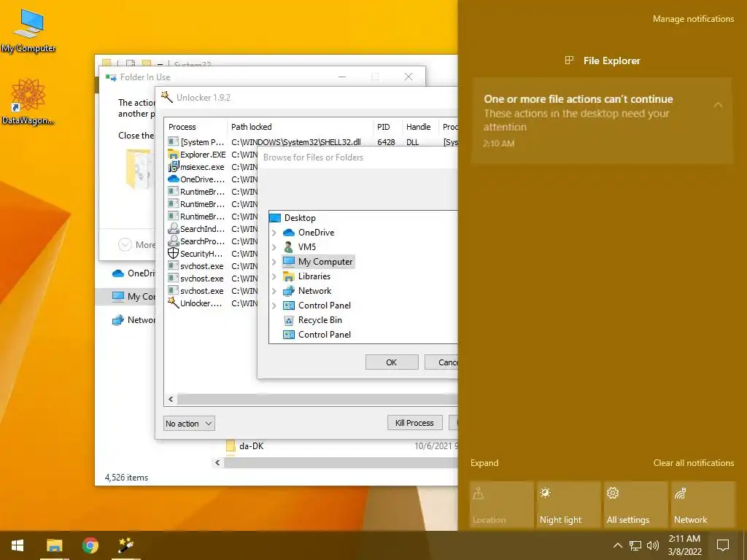The width and height of the screenshot is (747, 560).
Task: Expand the My Computer node arrow
Action: (x=274, y=262)
